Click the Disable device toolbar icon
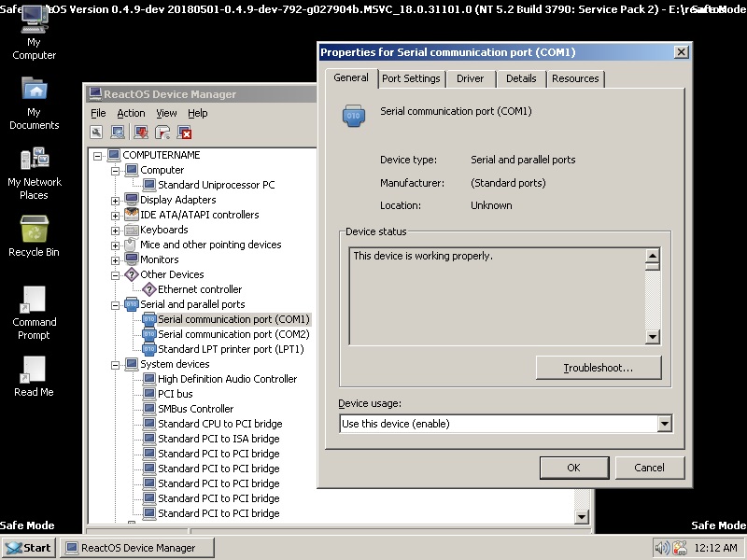 162,133
